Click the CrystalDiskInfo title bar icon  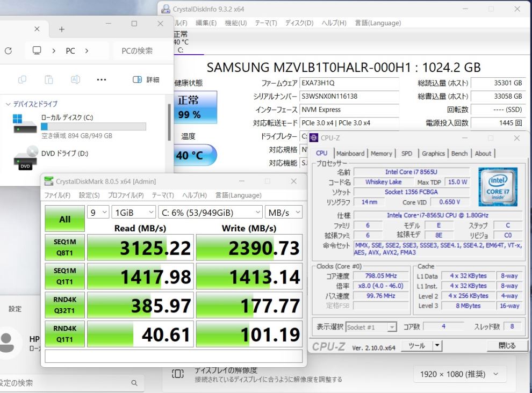[166, 9]
